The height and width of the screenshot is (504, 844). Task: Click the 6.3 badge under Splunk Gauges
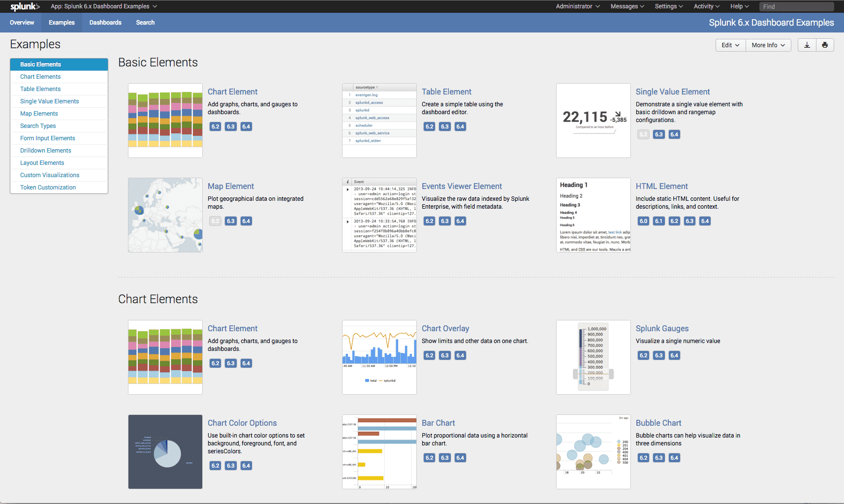click(658, 355)
